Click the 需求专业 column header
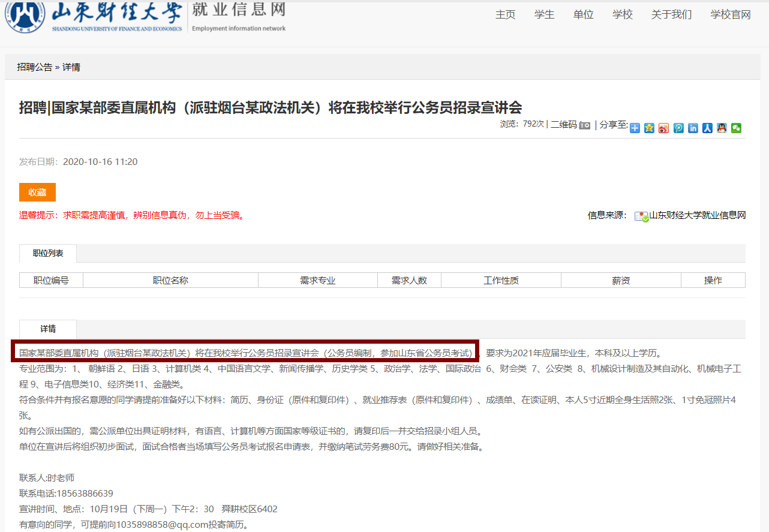The width and height of the screenshot is (769, 532). [318, 280]
